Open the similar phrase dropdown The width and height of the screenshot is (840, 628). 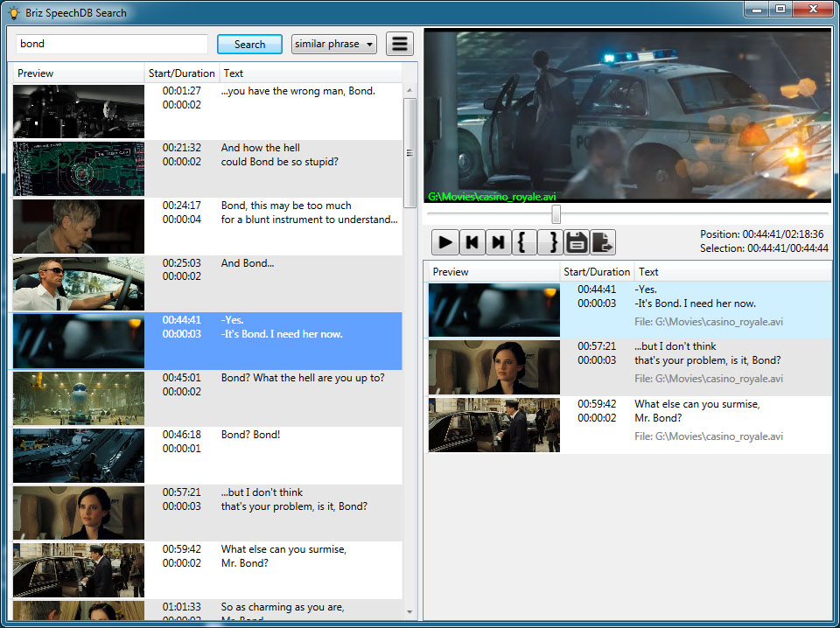333,44
